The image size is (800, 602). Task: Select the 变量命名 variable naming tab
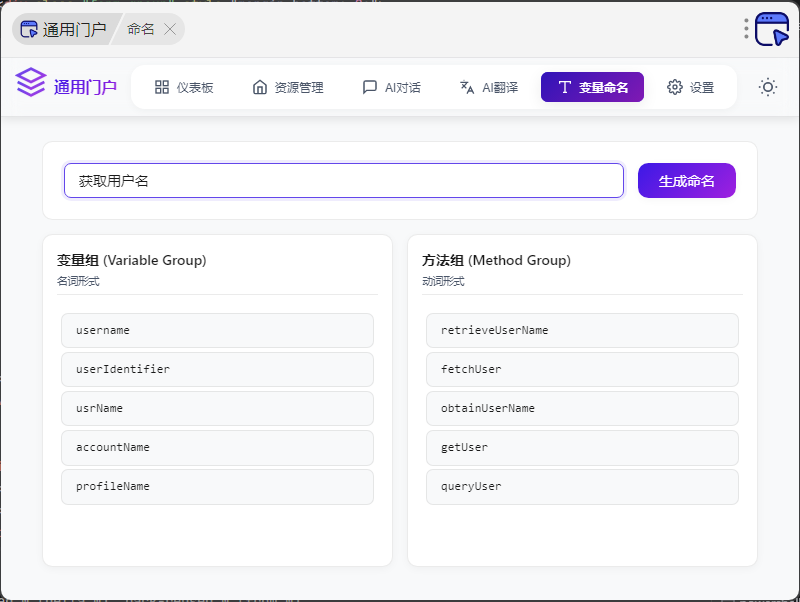[592, 87]
